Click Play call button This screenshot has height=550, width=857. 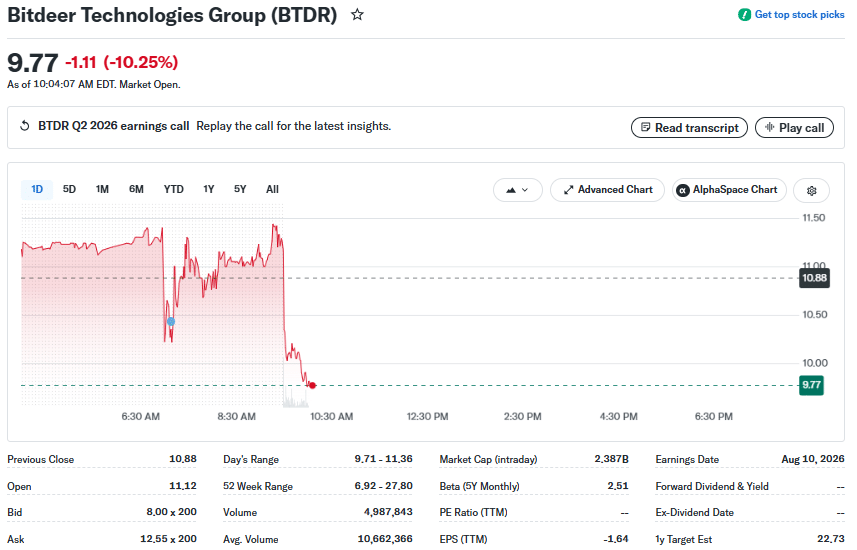(794, 128)
